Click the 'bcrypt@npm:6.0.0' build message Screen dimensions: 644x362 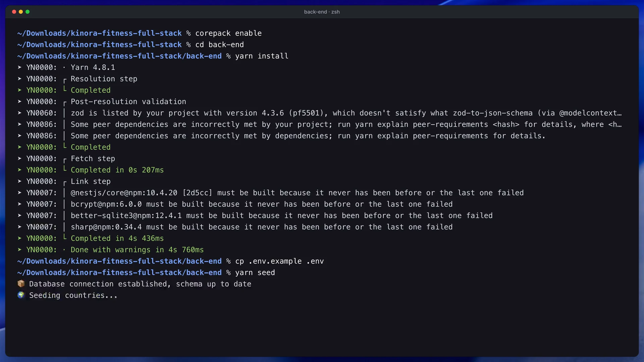click(x=262, y=204)
